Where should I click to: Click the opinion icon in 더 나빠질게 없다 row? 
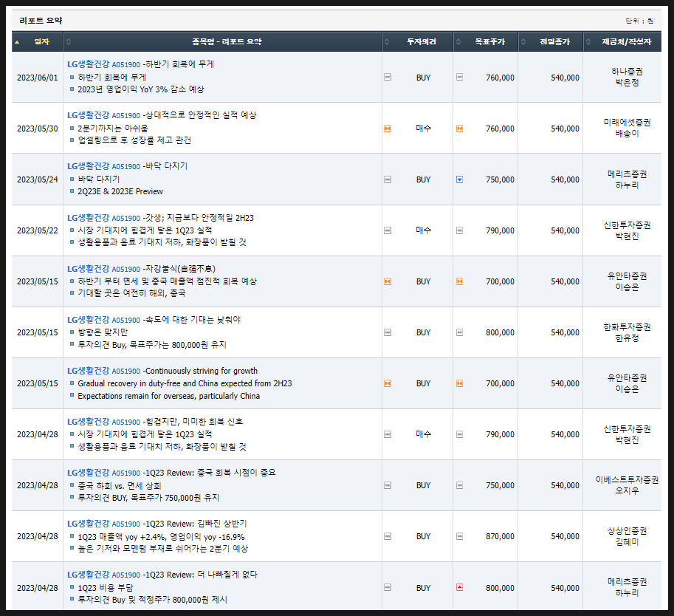pyautogui.click(x=388, y=588)
